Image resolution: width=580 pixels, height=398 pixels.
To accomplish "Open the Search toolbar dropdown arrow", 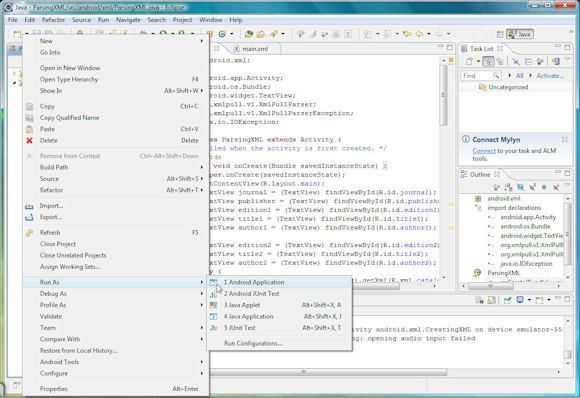I will tap(283, 34).
